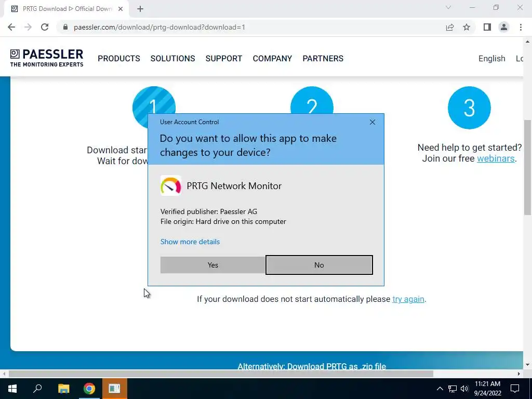Click the scroll right arrow

[x=519, y=374]
